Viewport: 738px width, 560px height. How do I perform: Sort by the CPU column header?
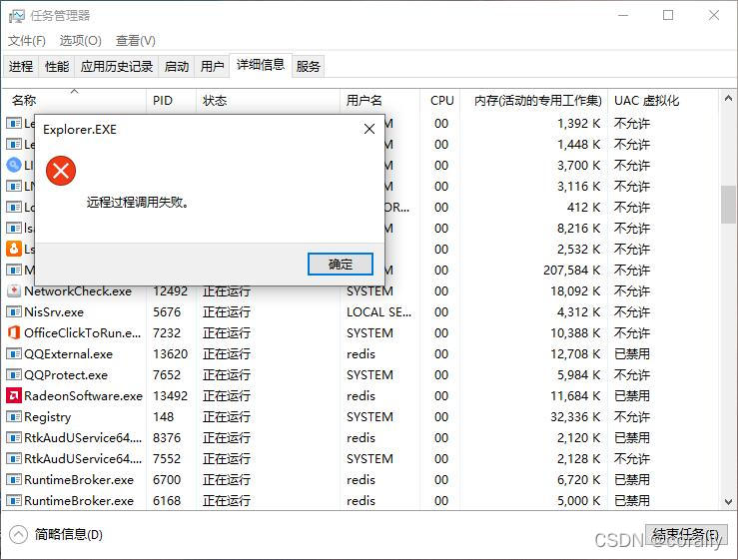coord(440,100)
